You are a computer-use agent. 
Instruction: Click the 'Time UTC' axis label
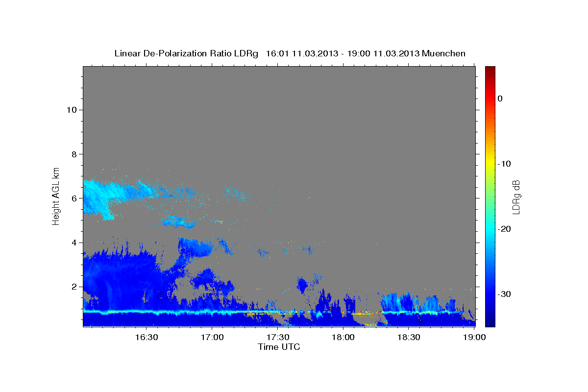coord(279,347)
